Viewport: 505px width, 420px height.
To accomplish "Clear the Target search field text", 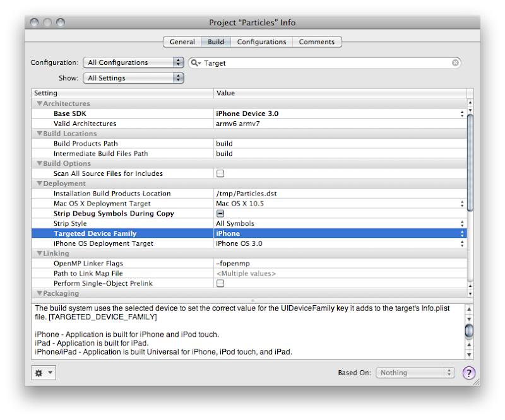I will pyautogui.click(x=455, y=63).
